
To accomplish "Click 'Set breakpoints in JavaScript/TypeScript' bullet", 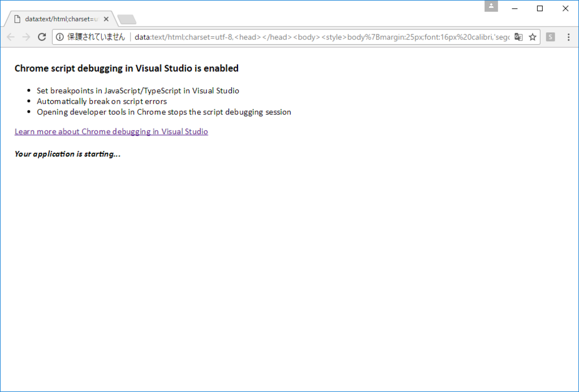I will point(138,91).
